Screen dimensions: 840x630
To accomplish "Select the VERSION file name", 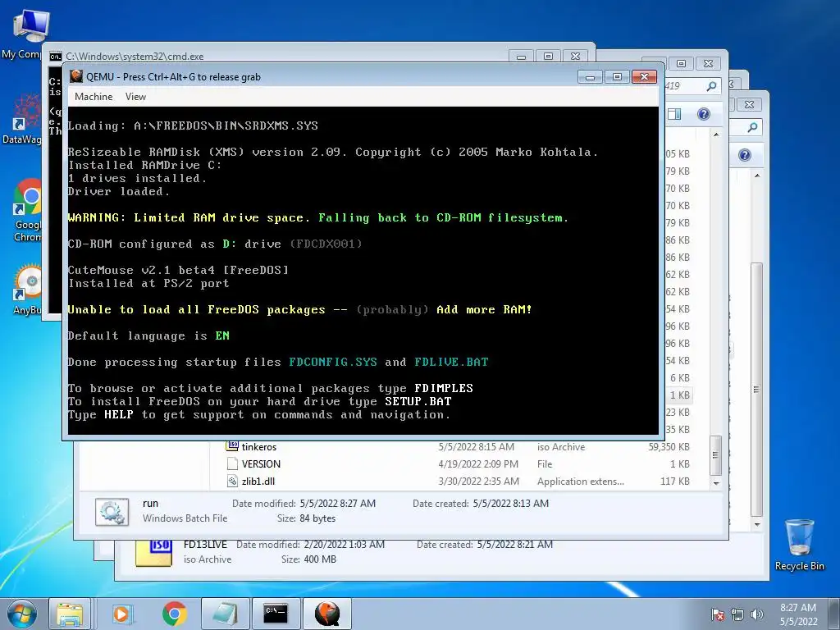I will pyautogui.click(x=261, y=464).
